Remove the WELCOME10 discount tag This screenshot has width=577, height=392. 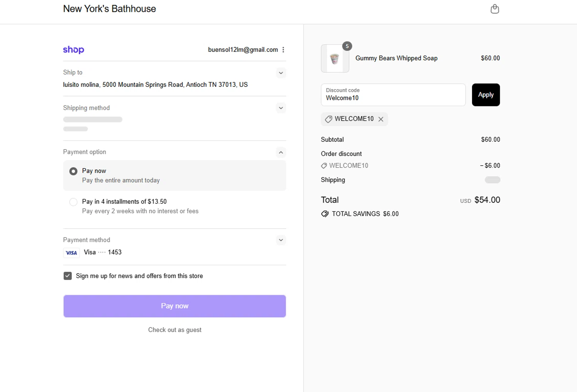381,119
